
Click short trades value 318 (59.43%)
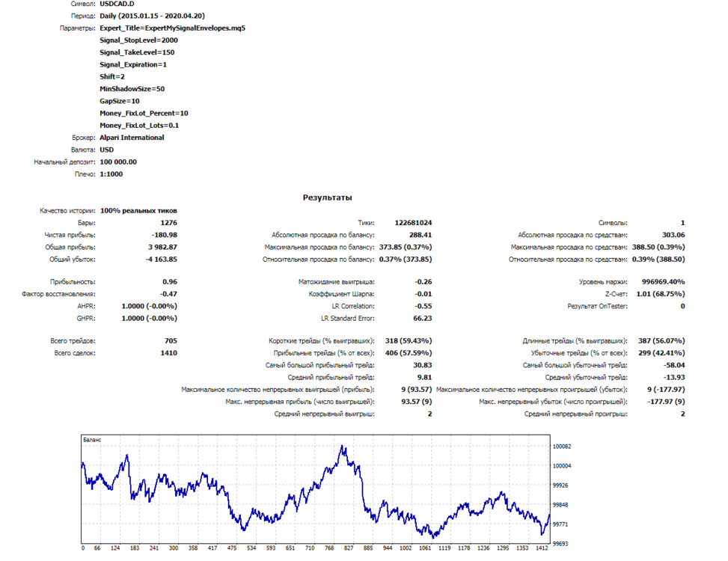coord(408,340)
